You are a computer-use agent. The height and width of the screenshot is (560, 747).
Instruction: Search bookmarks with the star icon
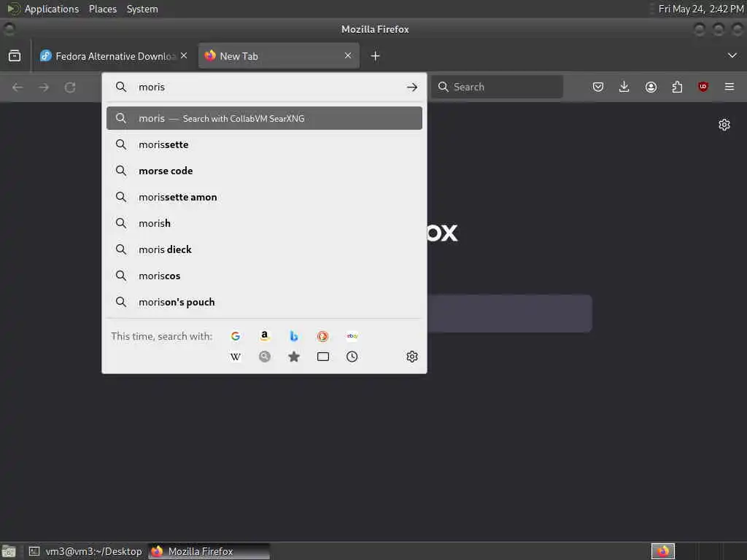coord(294,357)
